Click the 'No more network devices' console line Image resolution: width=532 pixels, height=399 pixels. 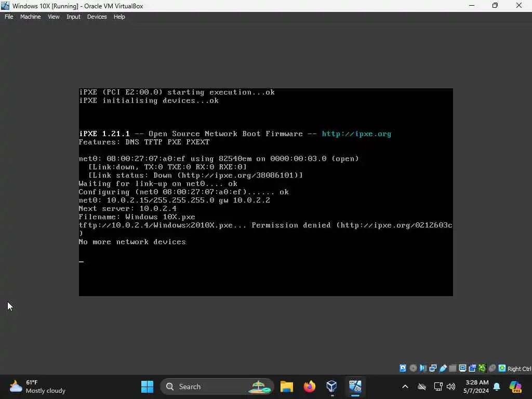click(x=132, y=242)
